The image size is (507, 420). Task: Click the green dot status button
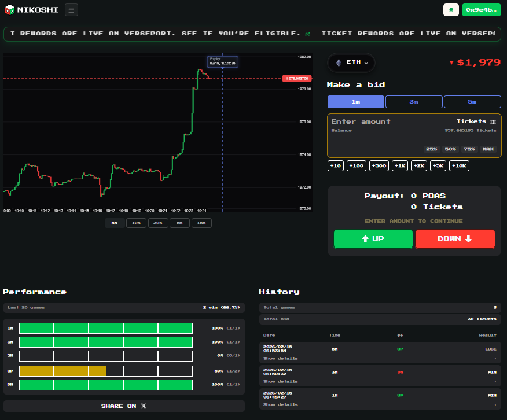[x=451, y=10]
